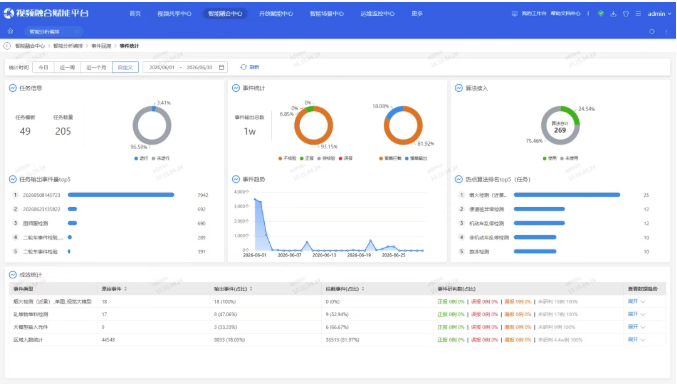Click the start date 2026/06/01 field
Screen dimensions: 677x384
162,67
